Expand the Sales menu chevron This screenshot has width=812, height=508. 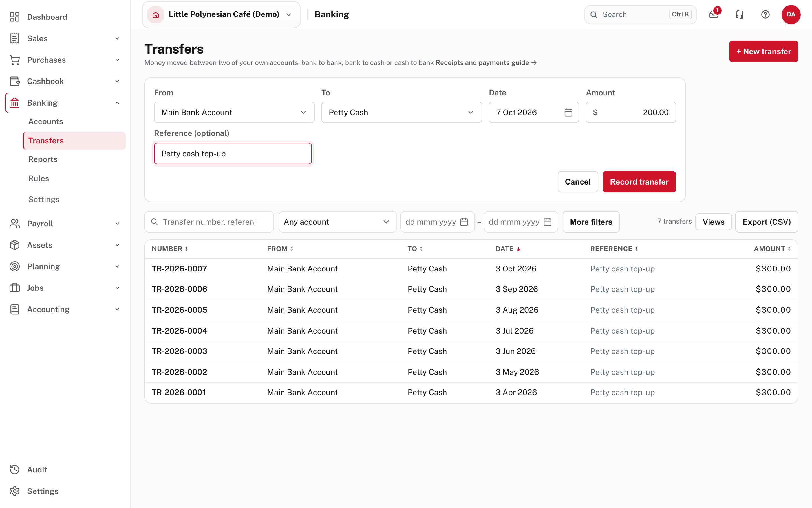pyautogui.click(x=117, y=38)
